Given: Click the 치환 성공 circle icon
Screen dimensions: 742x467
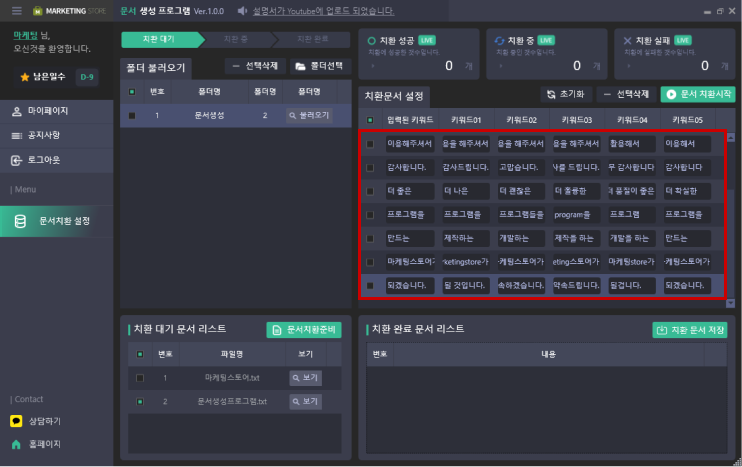Looking at the screenshot, I should [371, 41].
